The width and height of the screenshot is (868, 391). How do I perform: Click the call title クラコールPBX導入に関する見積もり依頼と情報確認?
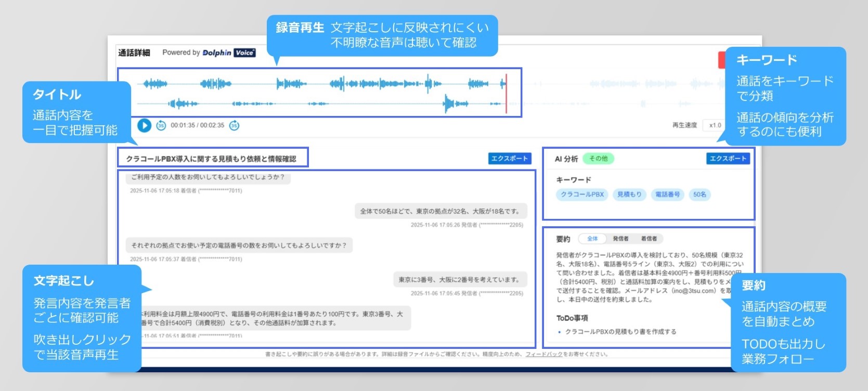(x=211, y=159)
